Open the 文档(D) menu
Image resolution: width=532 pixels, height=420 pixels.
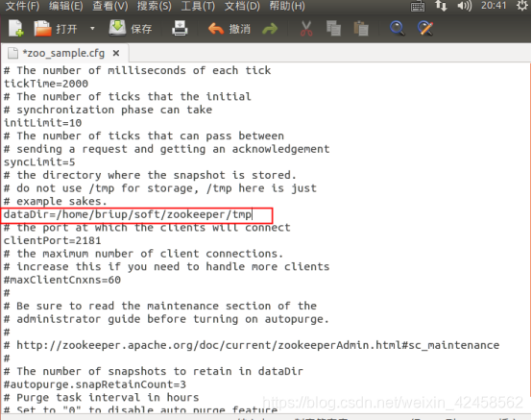coord(242,6)
